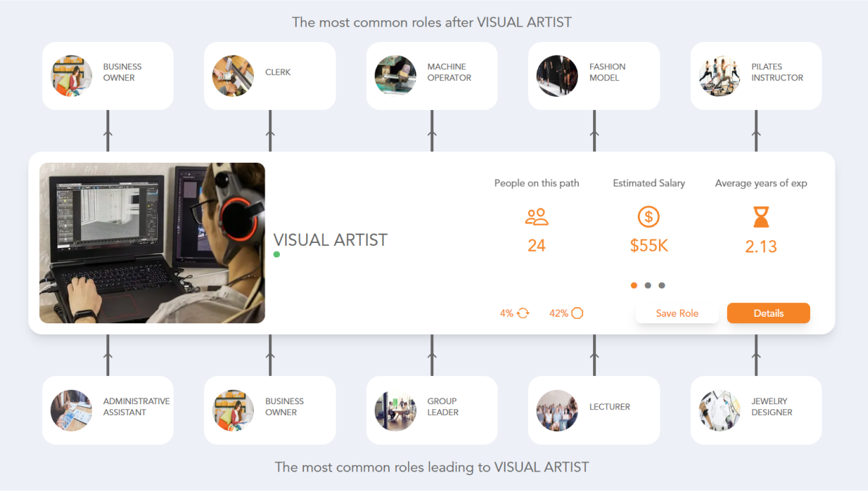Click the people icon above the 24 count
Screen dimensions: 868x491
(536, 216)
